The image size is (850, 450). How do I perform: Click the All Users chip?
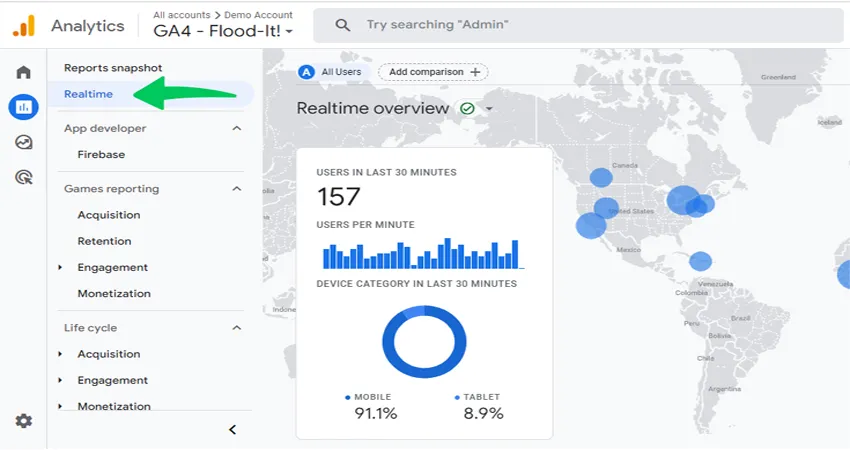click(x=332, y=72)
